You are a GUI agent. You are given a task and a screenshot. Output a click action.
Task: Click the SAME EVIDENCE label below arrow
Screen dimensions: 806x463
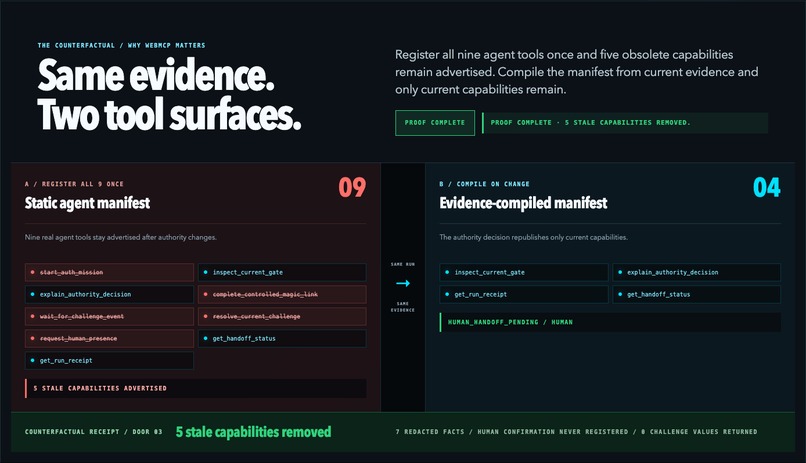tap(403, 307)
